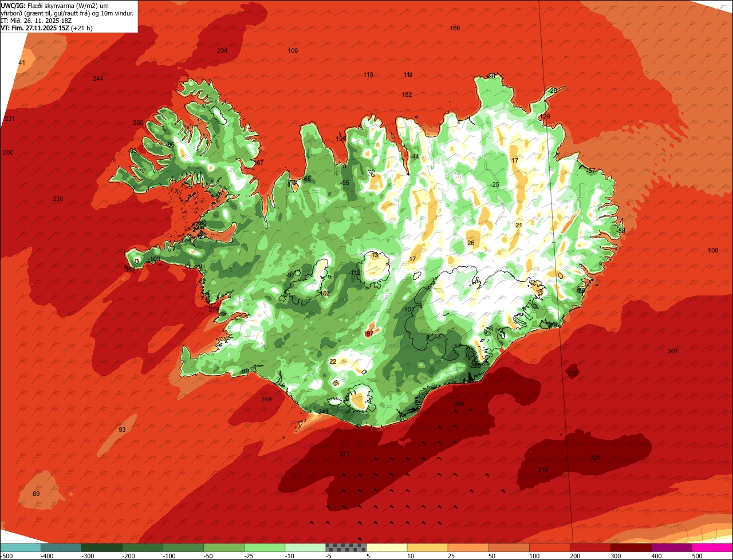
Task: Click the flux value '-113' in central Iceland
Action: pos(355,273)
